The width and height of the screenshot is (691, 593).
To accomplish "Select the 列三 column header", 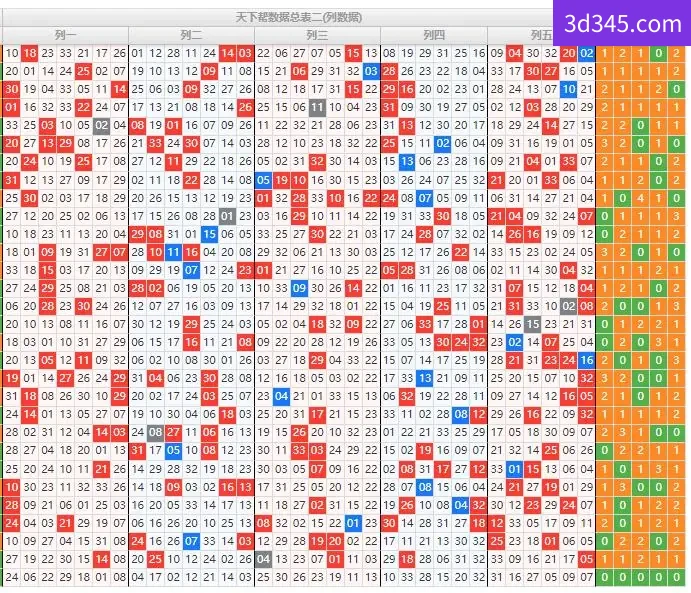I will tap(317, 35).
